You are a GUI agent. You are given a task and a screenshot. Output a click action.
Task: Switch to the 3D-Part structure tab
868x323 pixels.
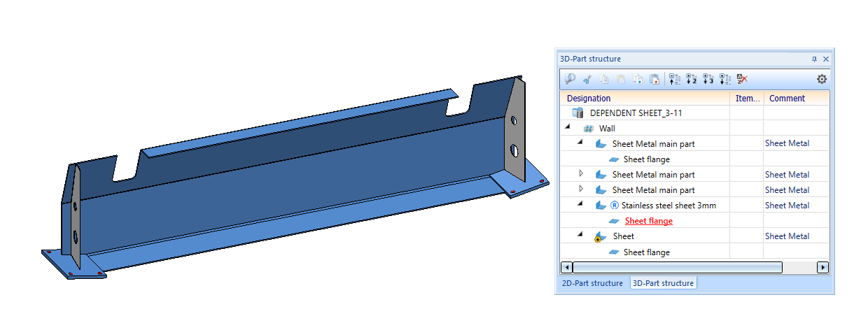(x=663, y=283)
